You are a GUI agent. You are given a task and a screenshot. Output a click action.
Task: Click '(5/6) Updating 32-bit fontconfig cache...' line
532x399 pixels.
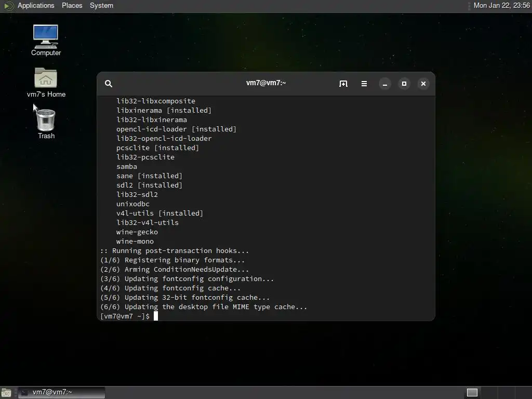(185, 298)
